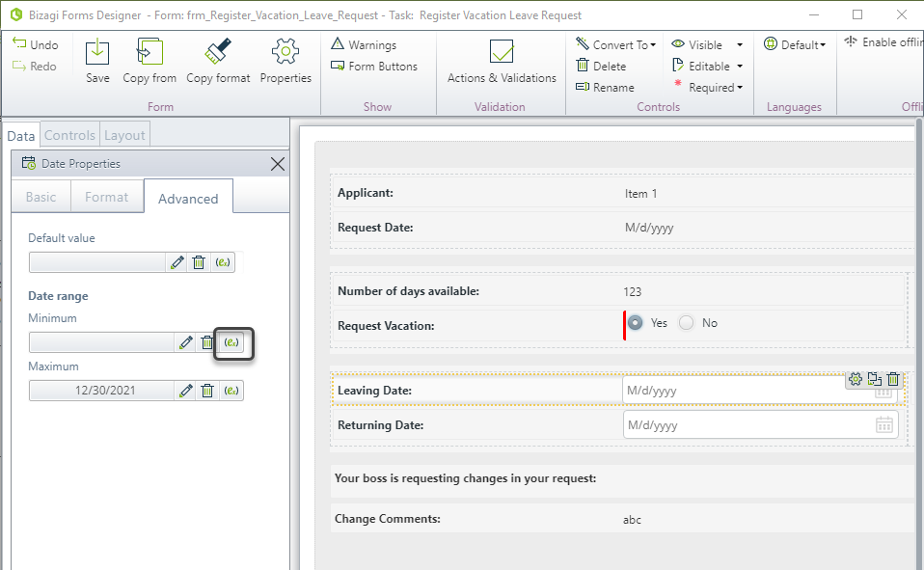The image size is (924, 570).
Task: Click the Minimum date field
Action: click(101, 342)
